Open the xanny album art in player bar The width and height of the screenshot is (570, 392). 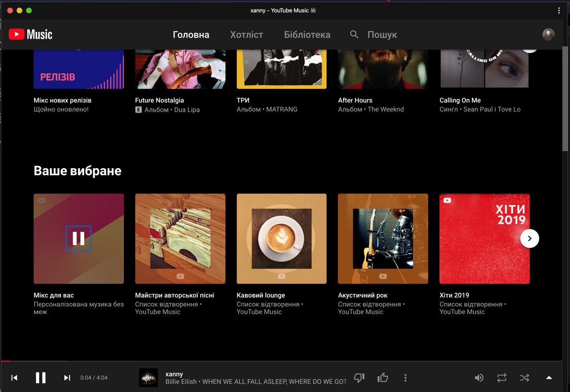click(148, 378)
